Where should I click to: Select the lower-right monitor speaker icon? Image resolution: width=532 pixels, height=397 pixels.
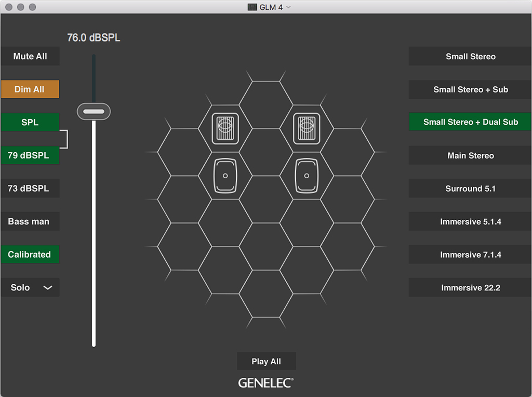point(306,176)
